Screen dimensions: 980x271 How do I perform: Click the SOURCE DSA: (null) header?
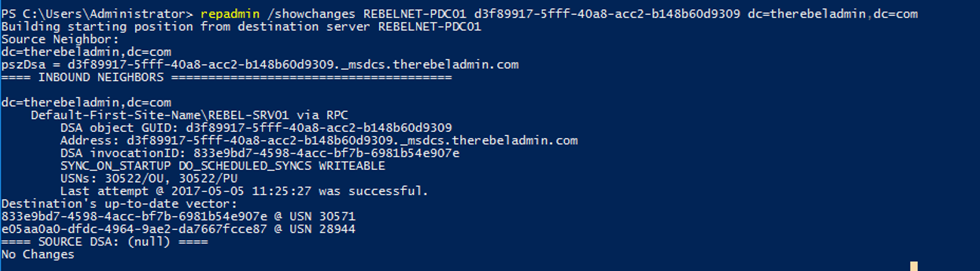pyautogui.click(x=105, y=242)
